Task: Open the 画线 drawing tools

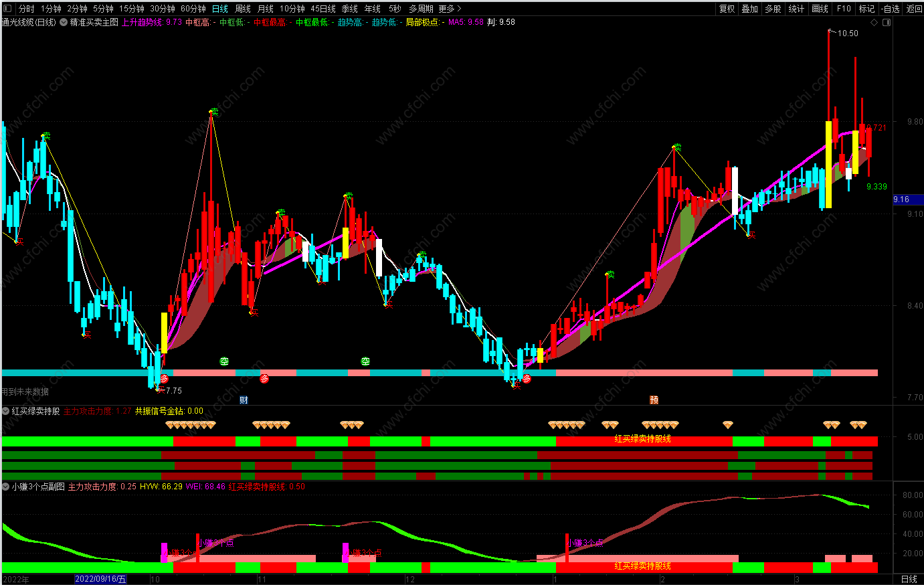Action: coord(820,9)
